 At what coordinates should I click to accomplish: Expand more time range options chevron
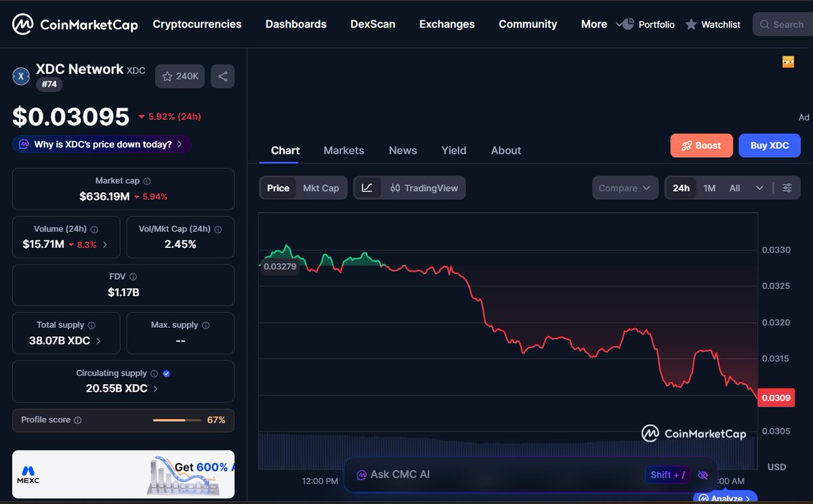coord(759,188)
